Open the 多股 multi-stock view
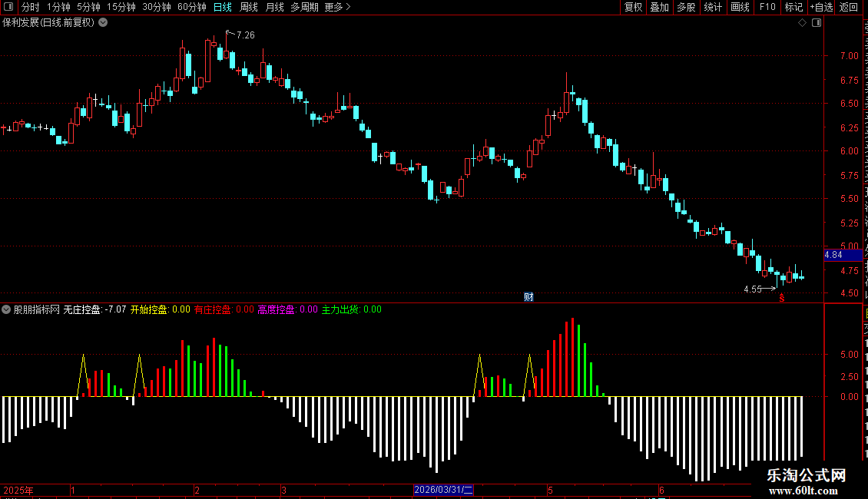This screenshot has width=868, height=499. [x=686, y=7]
